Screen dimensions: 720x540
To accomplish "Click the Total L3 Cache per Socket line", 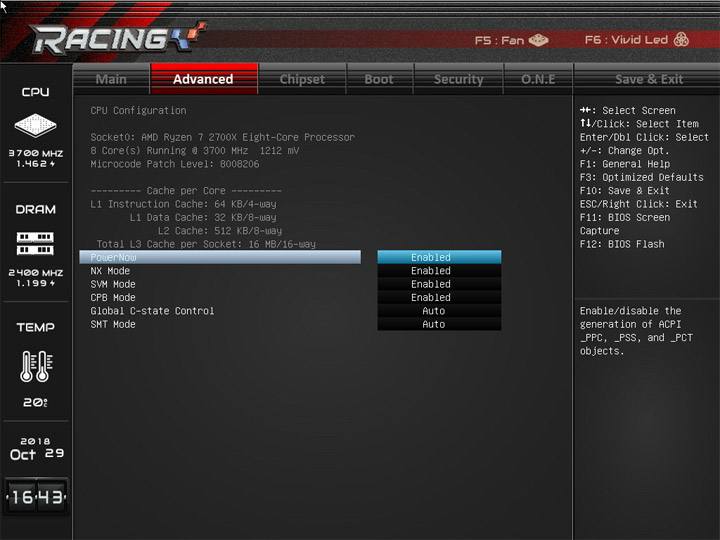I will pyautogui.click(x=206, y=244).
